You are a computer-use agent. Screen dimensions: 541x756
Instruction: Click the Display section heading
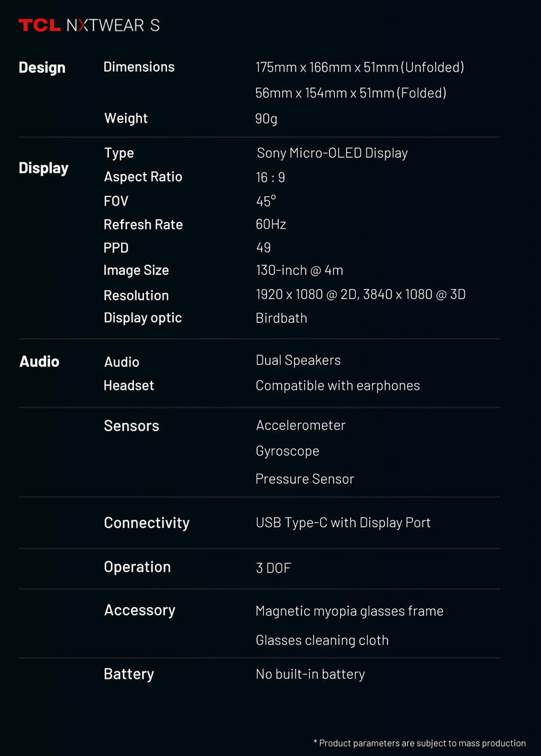pos(43,168)
